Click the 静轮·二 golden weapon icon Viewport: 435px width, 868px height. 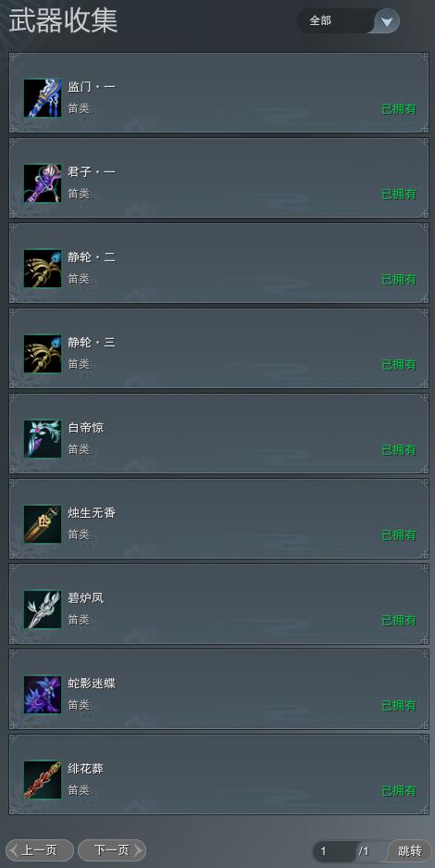(x=43, y=269)
